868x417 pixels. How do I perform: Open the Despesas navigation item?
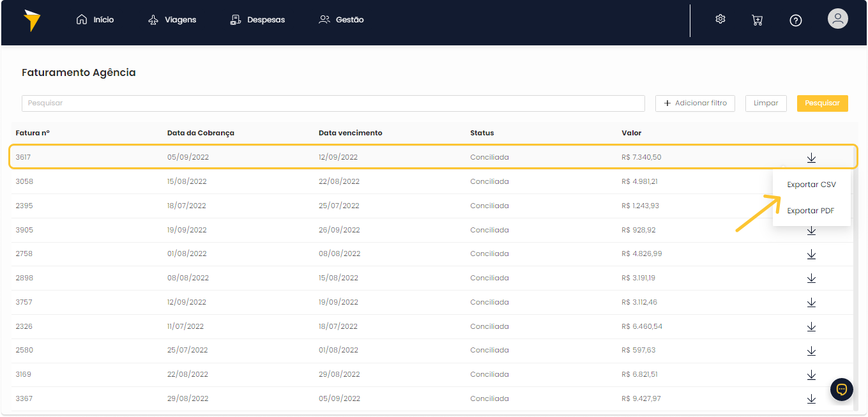257,20
